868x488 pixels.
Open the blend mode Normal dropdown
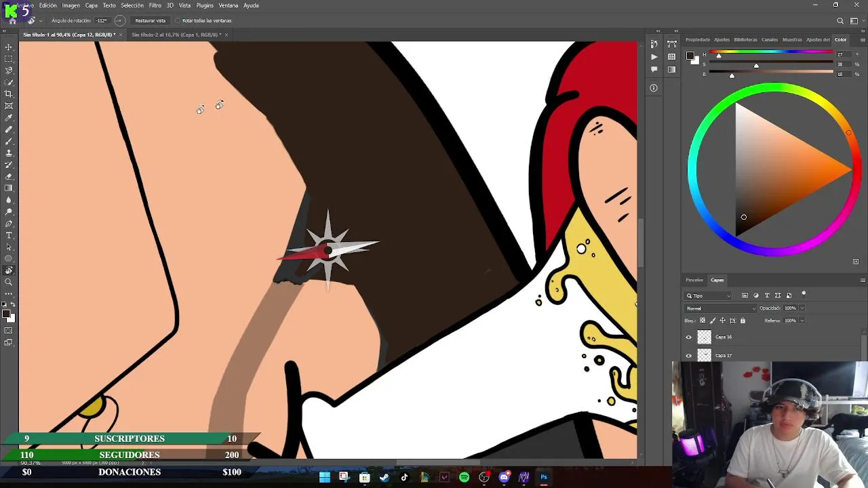[720, 308]
